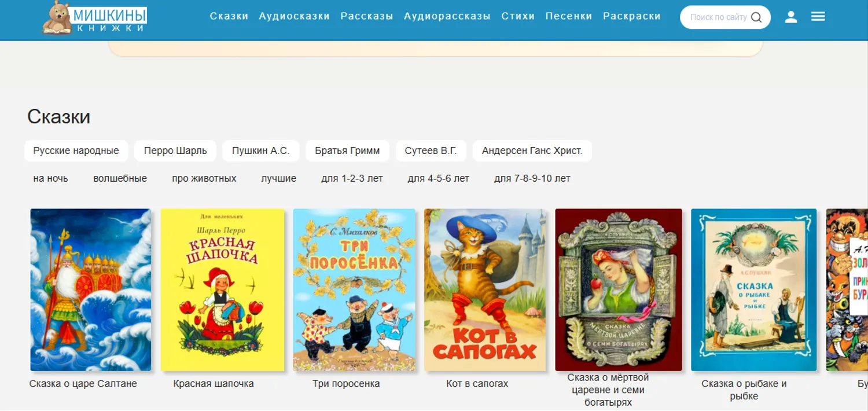Select the Сутеев В.Г. author filter
Viewport: 868px width, 411px height.
pos(431,151)
